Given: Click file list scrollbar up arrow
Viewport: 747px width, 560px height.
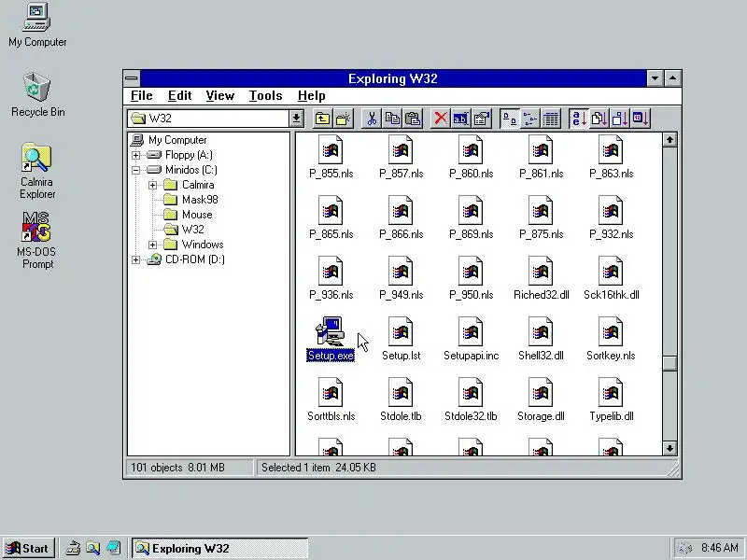Looking at the screenshot, I should point(669,139).
